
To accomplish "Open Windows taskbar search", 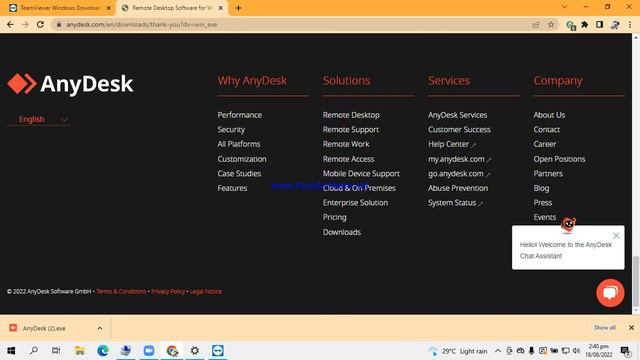I will (34, 351).
